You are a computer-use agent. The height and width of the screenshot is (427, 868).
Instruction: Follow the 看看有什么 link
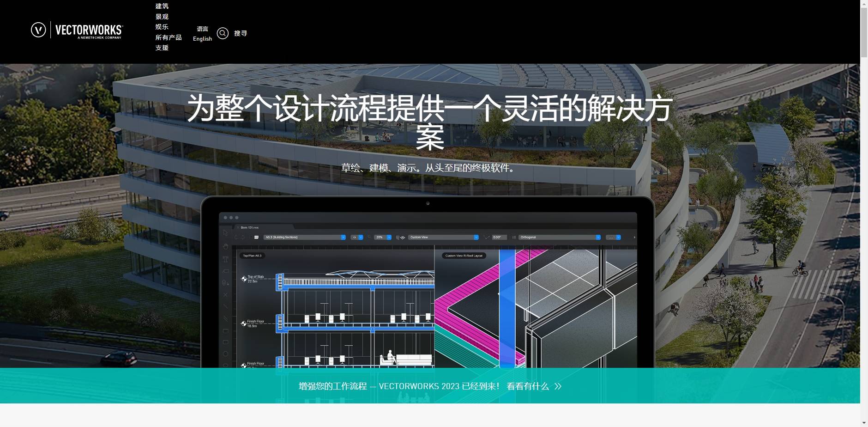pyautogui.click(x=528, y=386)
